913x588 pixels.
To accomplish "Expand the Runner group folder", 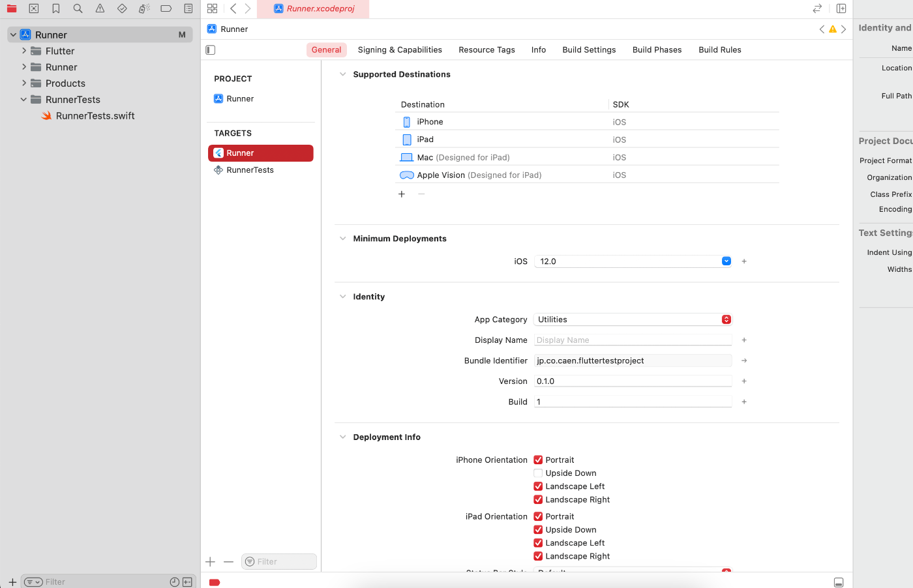I will click(x=24, y=67).
